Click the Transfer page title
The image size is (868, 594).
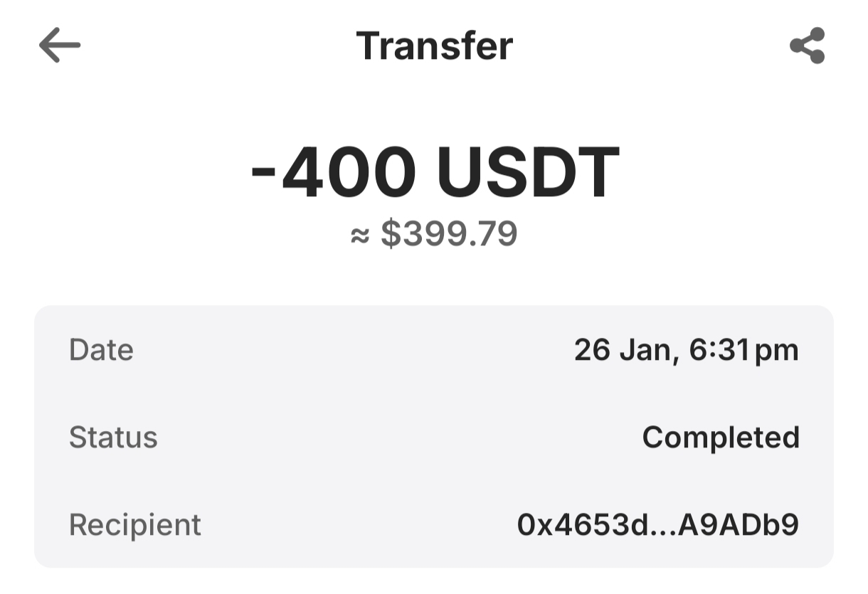pos(434,46)
